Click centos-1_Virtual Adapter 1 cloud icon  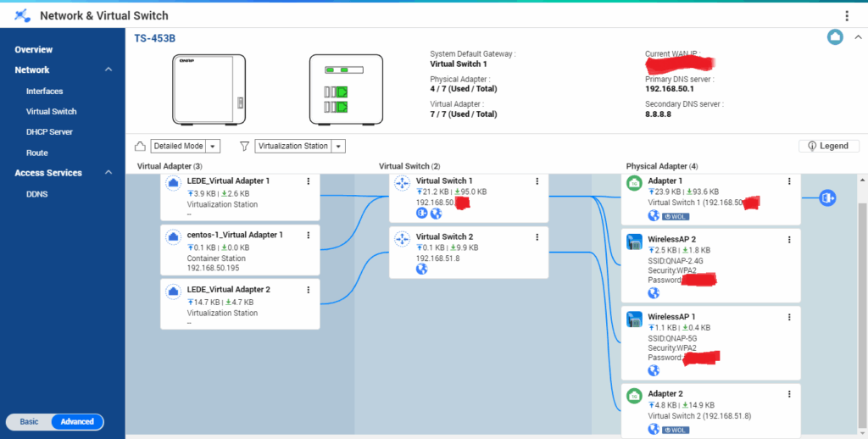[x=173, y=237]
